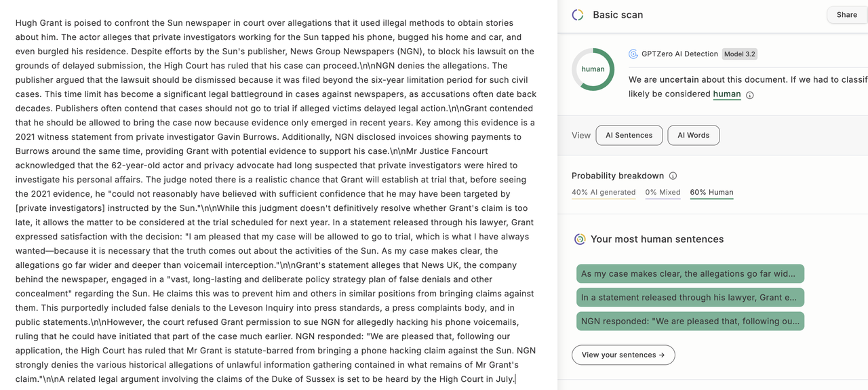The image size is (868, 390).
Task: Toggle the AI Words view
Action: pyautogui.click(x=693, y=135)
